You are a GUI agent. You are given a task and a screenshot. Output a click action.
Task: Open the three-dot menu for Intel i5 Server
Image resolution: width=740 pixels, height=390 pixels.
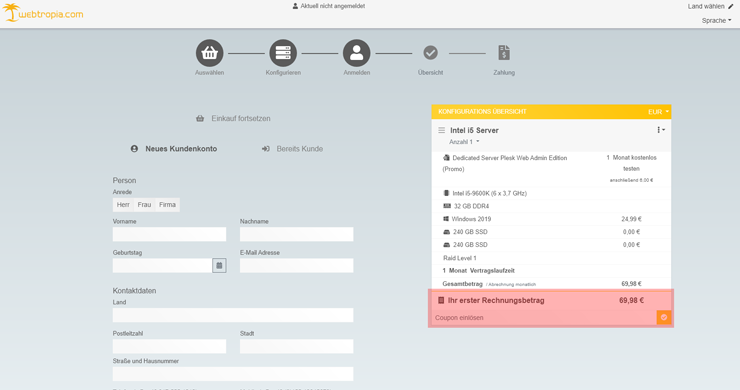pyautogui.click(x=661, y=130)
